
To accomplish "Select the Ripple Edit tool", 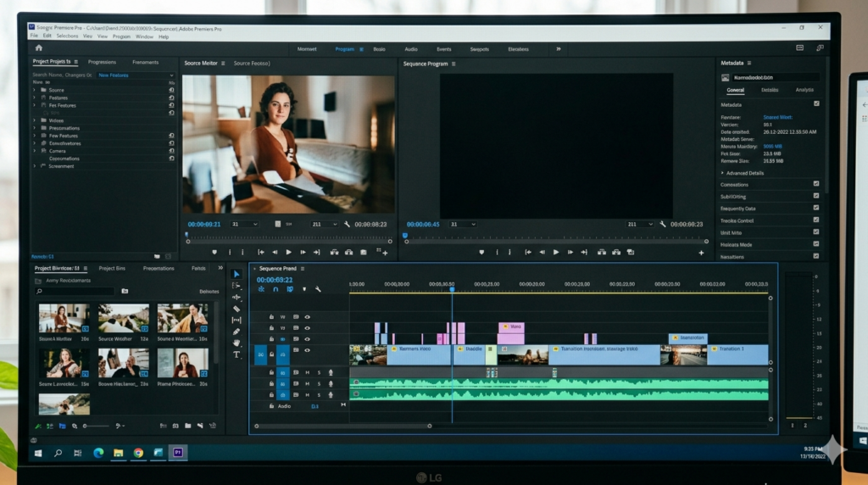I will click(x=236, y=298).
